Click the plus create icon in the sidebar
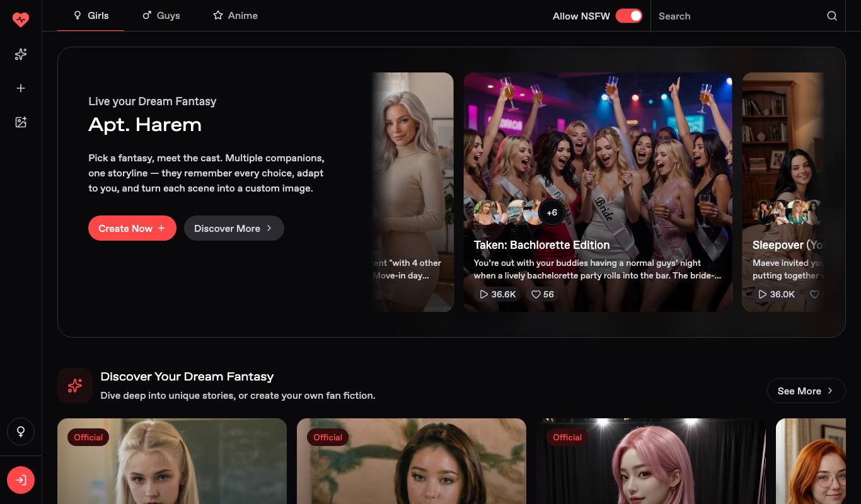 click(x=21, y=88)
